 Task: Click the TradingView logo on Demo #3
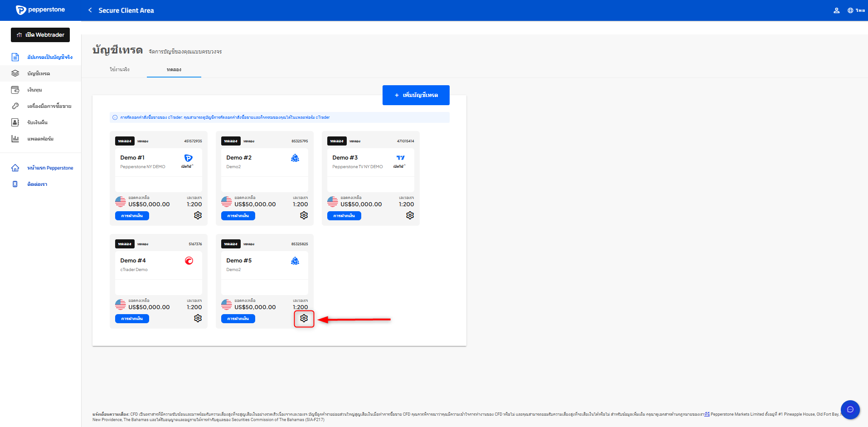tap(400, 158)
